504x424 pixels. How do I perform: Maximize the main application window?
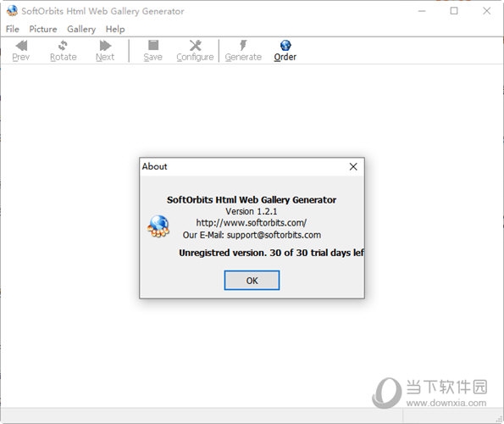click(x=454, y=11)
